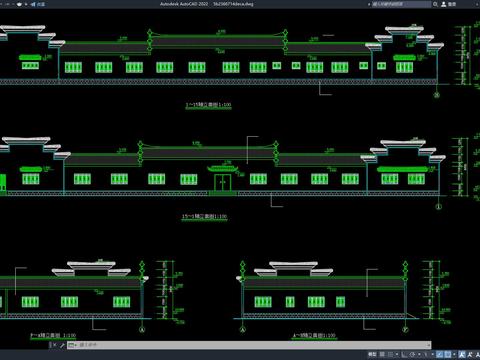Image resolution: width=480 pixels, height=360 pixels.
Task: Expand polar tracking angle dropdown arrow
Action: 419,354
